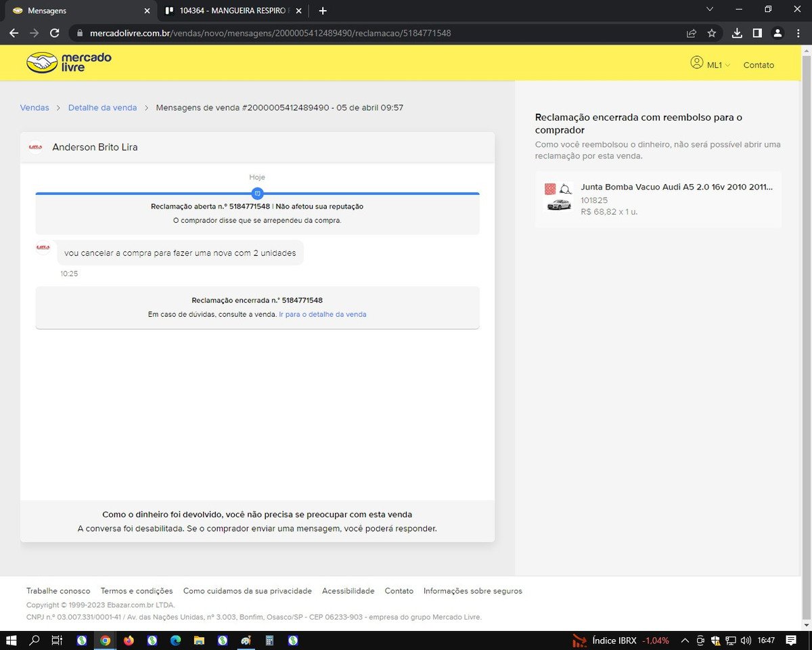Reload the page with the refresh icon
Image resolution: width=812 pixels, height=650 pixels.
[55, 33]
